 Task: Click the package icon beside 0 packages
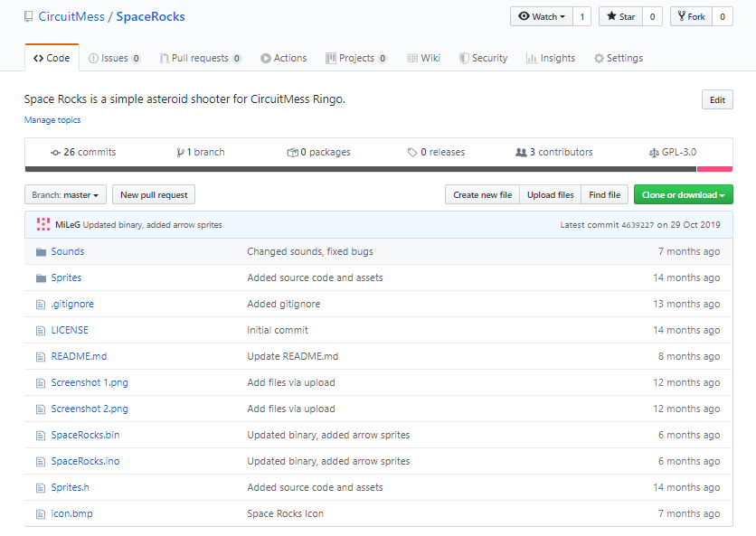[x=292, y=153]
